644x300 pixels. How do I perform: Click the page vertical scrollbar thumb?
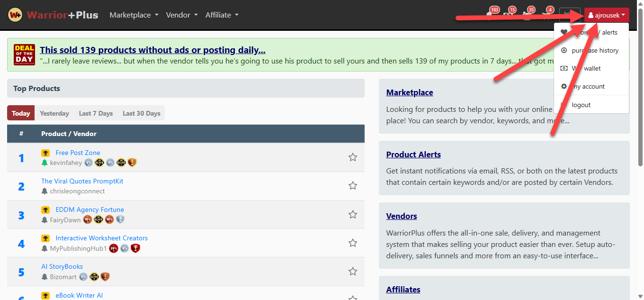click(640, 88)
